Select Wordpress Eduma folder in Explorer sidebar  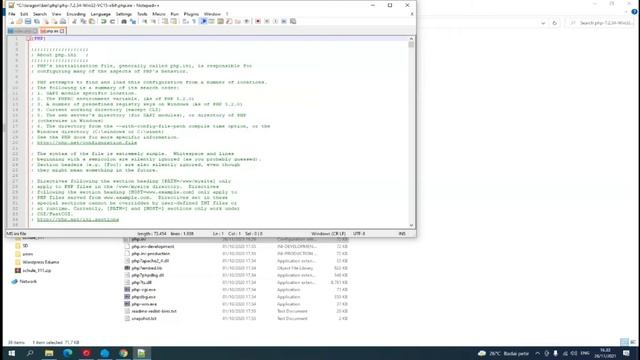pyautogui.click(x=41, y=262)
